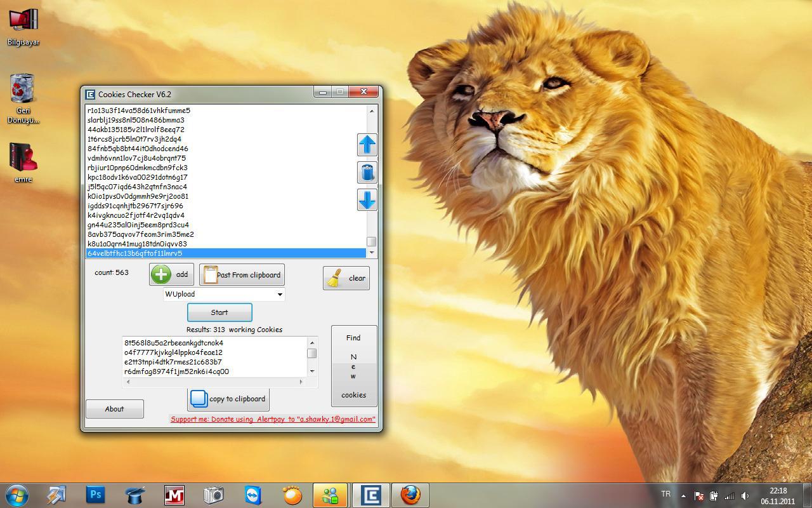The height and width of the screenshot is (508, 812).
Task: Switch to Cookies Checker taskbar button
Action: pos(370,495)
